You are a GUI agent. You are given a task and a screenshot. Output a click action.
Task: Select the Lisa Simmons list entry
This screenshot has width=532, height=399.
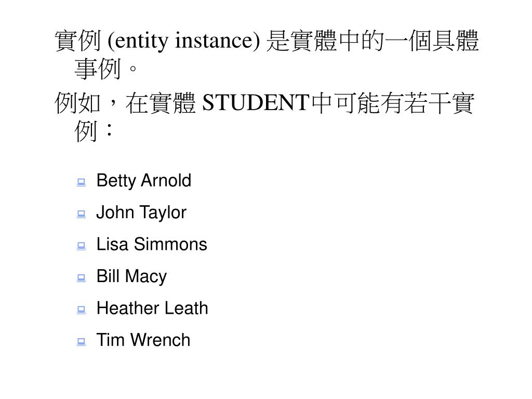[152, 244]
